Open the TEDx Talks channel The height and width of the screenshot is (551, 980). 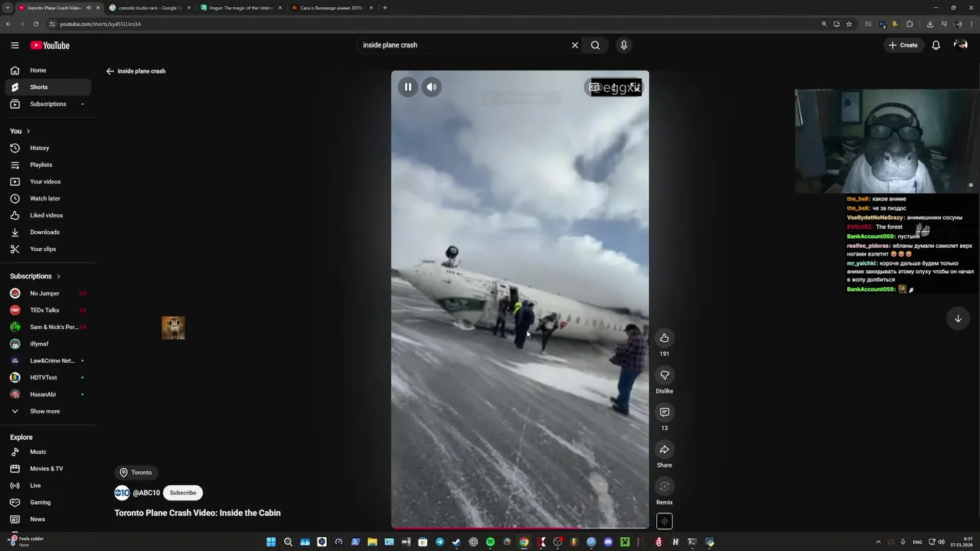(x=48, y=310)
